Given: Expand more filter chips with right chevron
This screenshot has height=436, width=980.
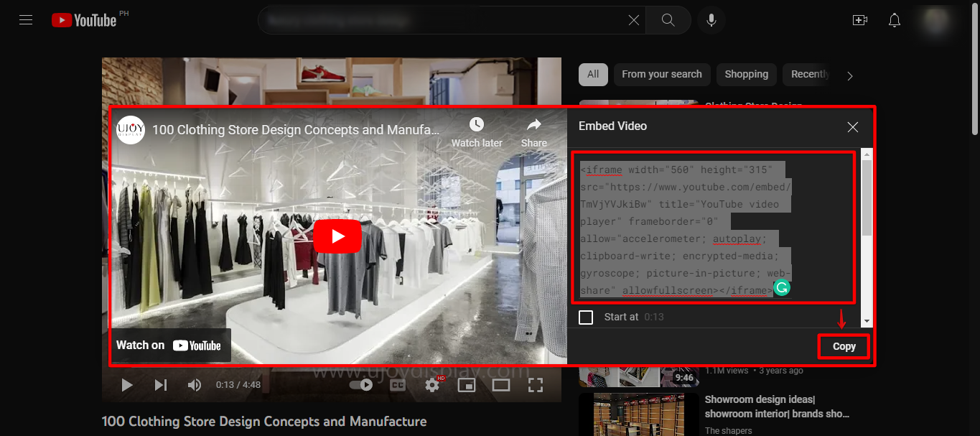Looking at the screenshot, I should tap(850, 75).
